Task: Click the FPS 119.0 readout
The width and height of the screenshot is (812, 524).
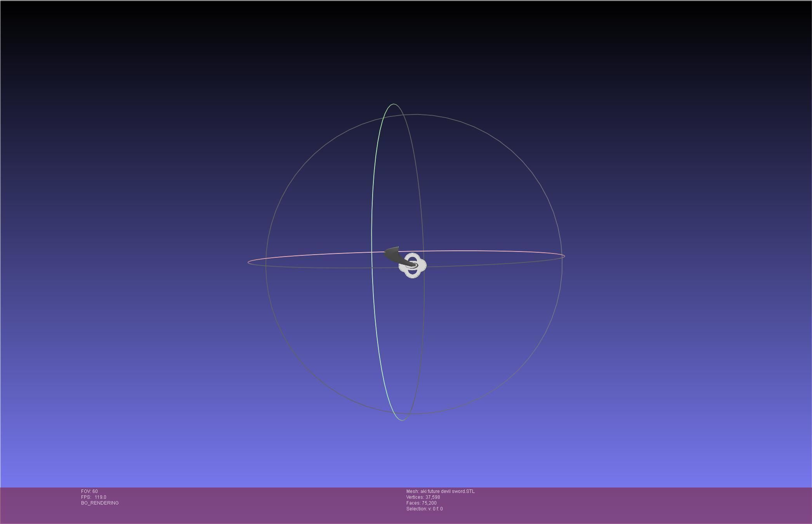Action: (x=94, y=497)
